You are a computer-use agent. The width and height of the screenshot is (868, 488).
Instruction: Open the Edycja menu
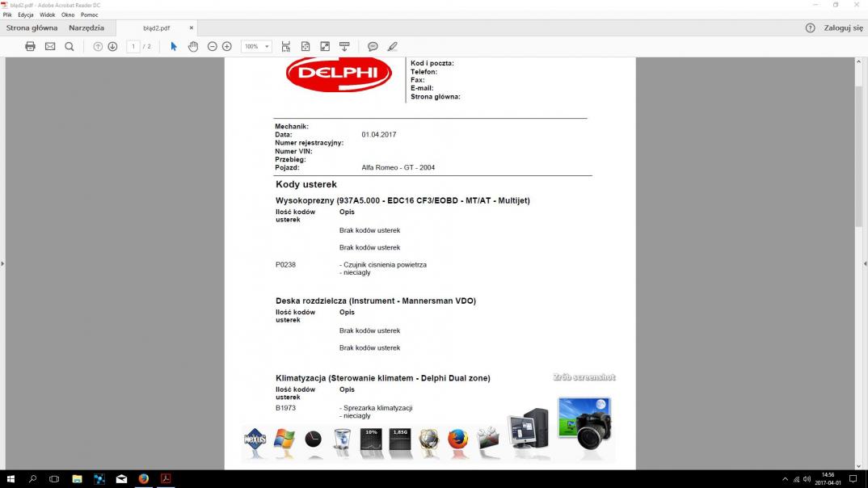click(26, 15)
